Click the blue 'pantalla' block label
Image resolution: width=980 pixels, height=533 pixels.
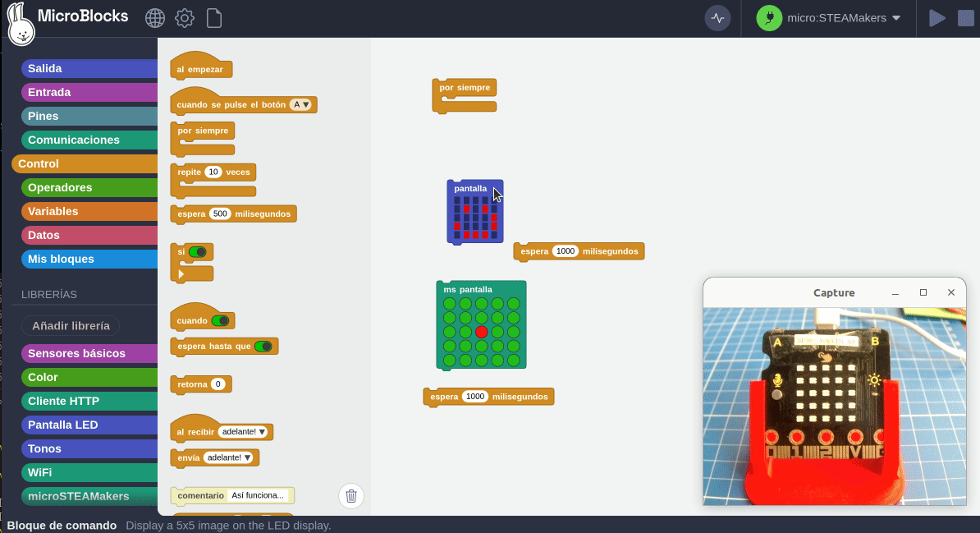point(470,188)
